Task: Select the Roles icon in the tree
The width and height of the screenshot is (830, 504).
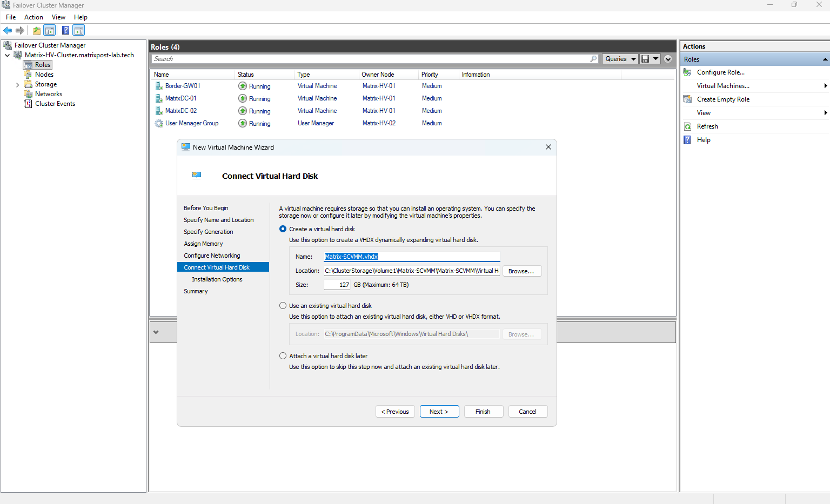Action: click(x=28, y=65)
